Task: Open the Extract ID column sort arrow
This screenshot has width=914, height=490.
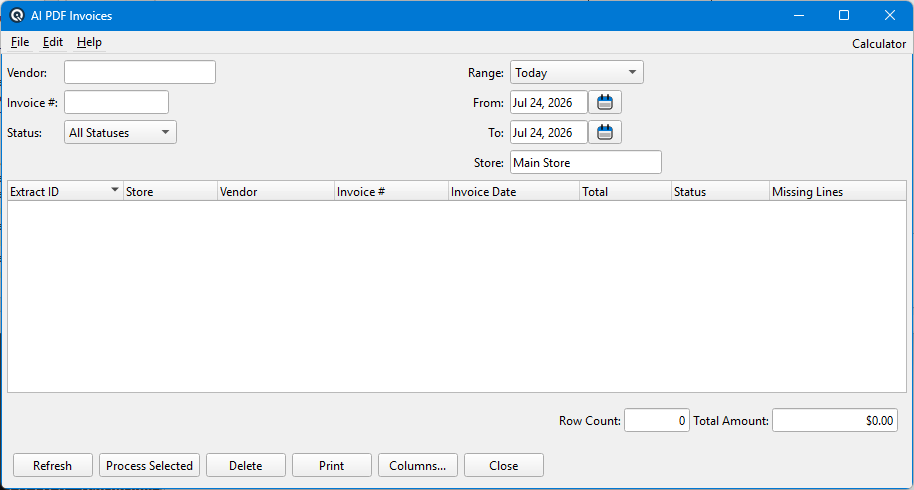Action: pos(115,190)
